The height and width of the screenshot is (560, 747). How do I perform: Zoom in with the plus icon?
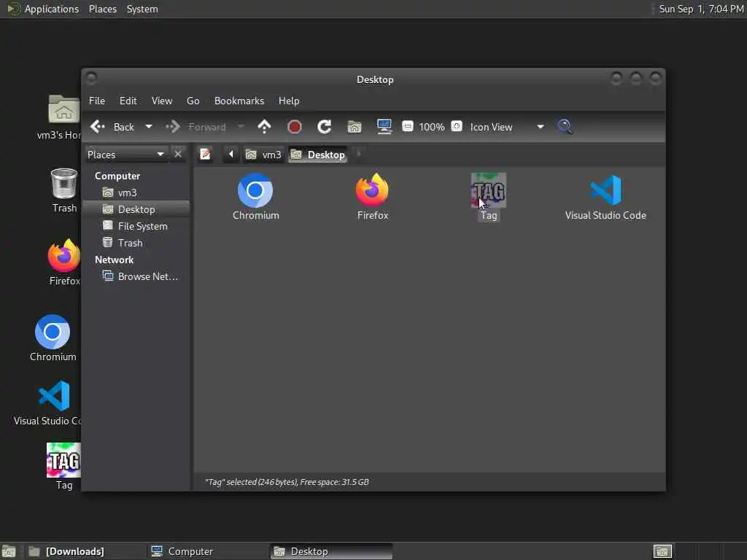[x=457, y=126]
